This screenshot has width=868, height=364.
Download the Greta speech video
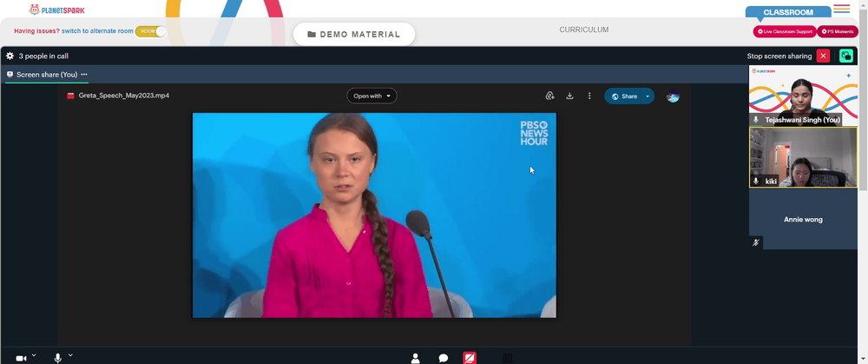click(x=569, y=96)
